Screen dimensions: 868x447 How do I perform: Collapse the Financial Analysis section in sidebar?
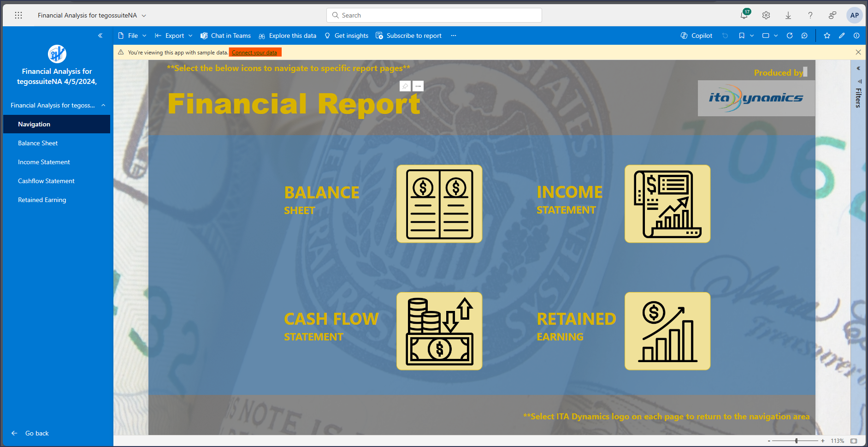[103, 105]
